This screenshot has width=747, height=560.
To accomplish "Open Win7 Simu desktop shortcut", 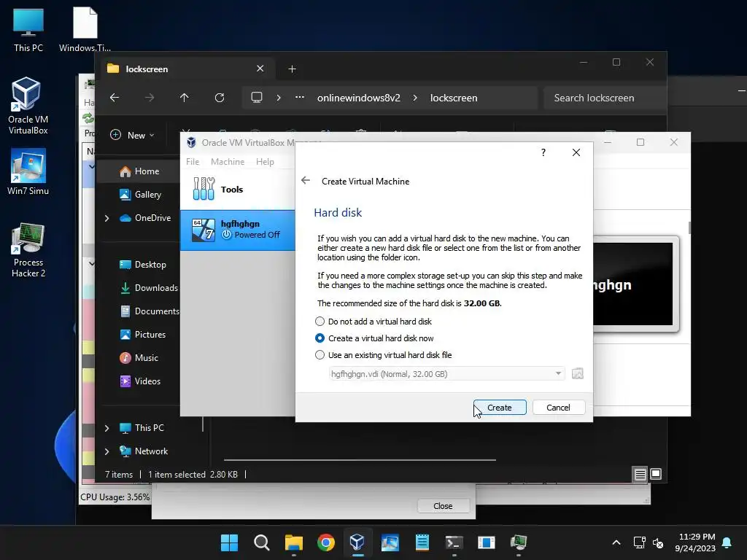I will pos(28,172).
